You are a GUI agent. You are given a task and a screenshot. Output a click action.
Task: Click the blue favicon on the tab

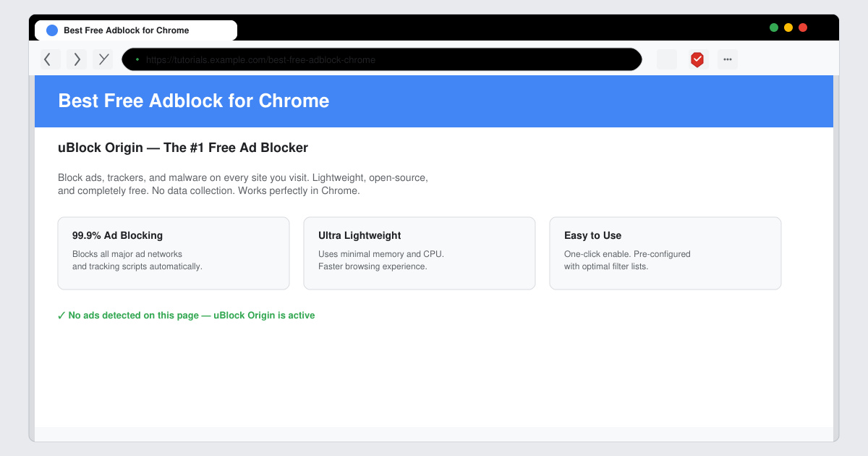[x=52, y=30]
